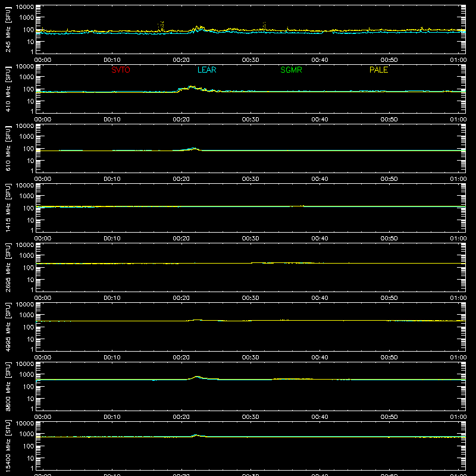Click the 10000 y-axis label of the 15400 MHz panel
This screenshot has height=476, width=476.
25,423
